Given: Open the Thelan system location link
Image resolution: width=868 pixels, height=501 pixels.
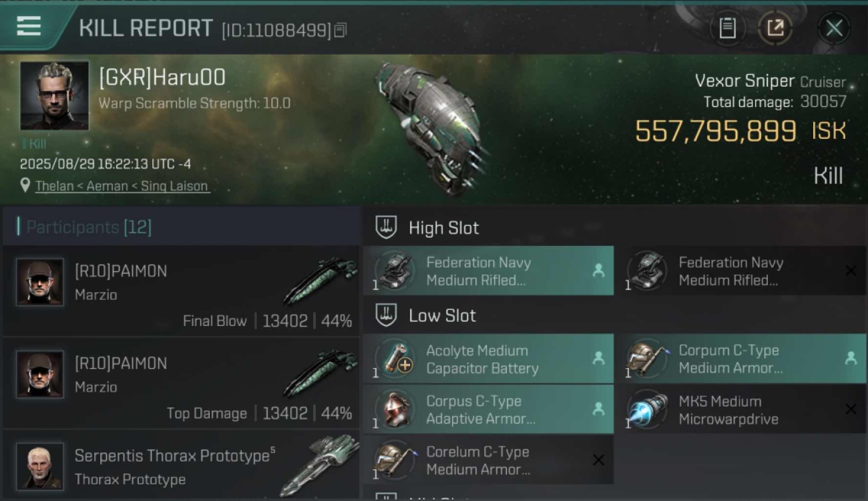Looking at the screenshot, I should point(122,186).
